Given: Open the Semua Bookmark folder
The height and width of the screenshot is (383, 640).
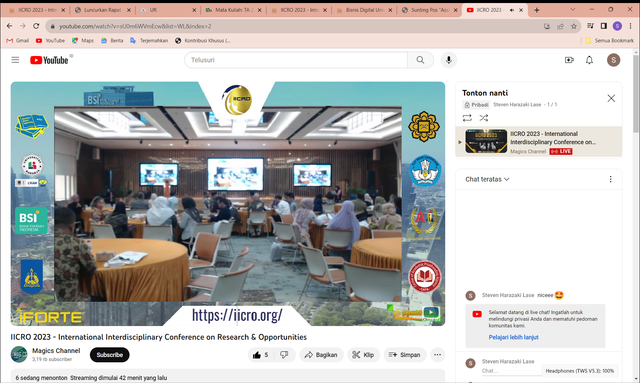Looking at the screenshot, I should pos(609,41).
